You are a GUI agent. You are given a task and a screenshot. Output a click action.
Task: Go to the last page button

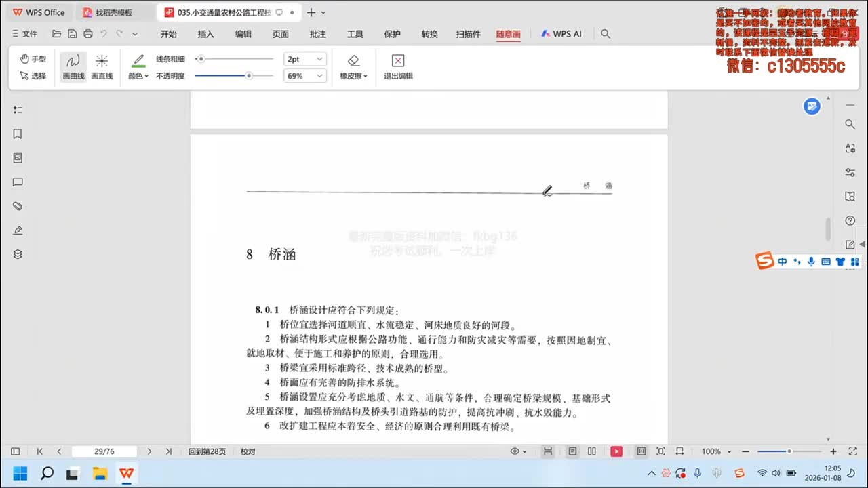tap(168, 451)
